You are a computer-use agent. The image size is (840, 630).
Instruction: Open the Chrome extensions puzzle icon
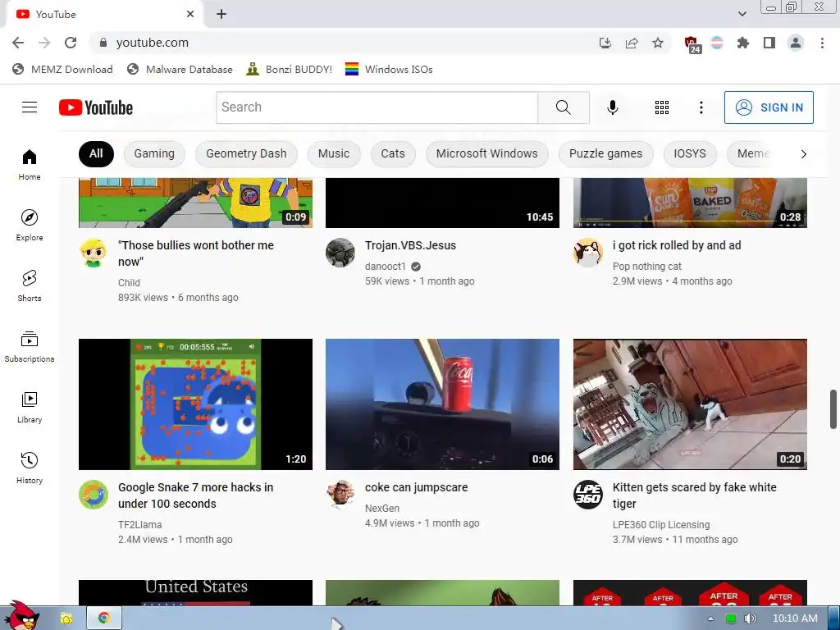pyautogui.click(x=743, y=43)
